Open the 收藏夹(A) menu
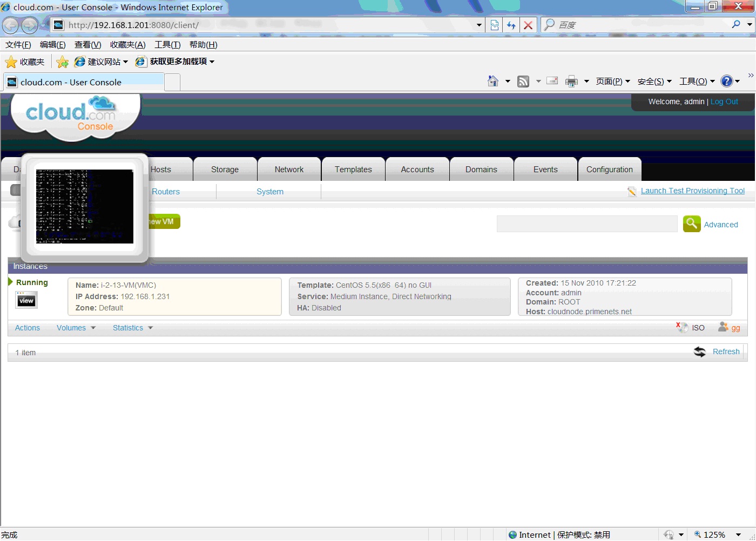The image size is (756, 541). click(x=128, y=45)
